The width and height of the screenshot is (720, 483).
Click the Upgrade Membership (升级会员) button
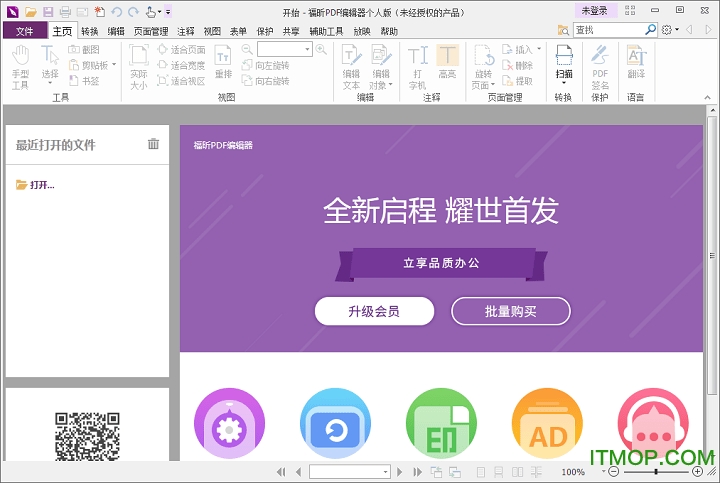[374, 311]
